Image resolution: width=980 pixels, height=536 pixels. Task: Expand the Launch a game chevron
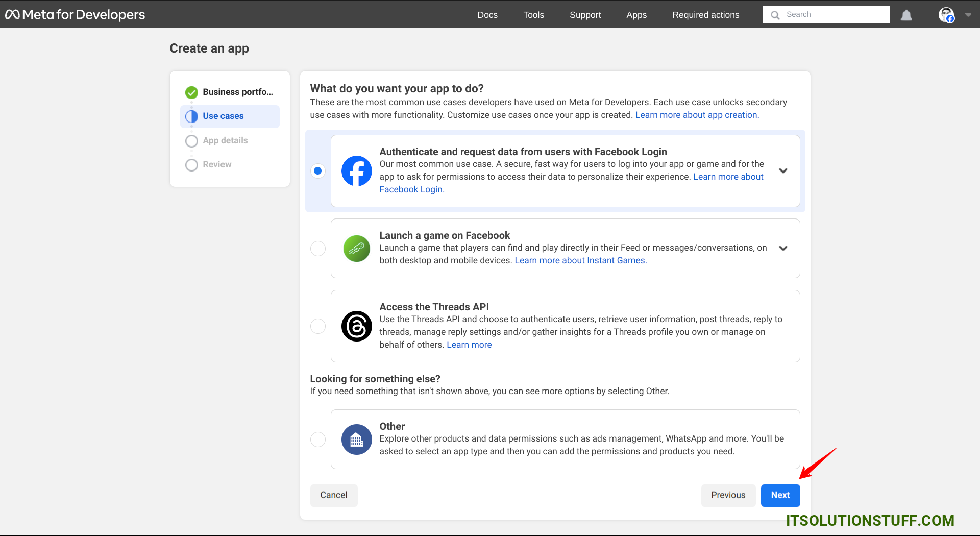[x=783, y=249]
